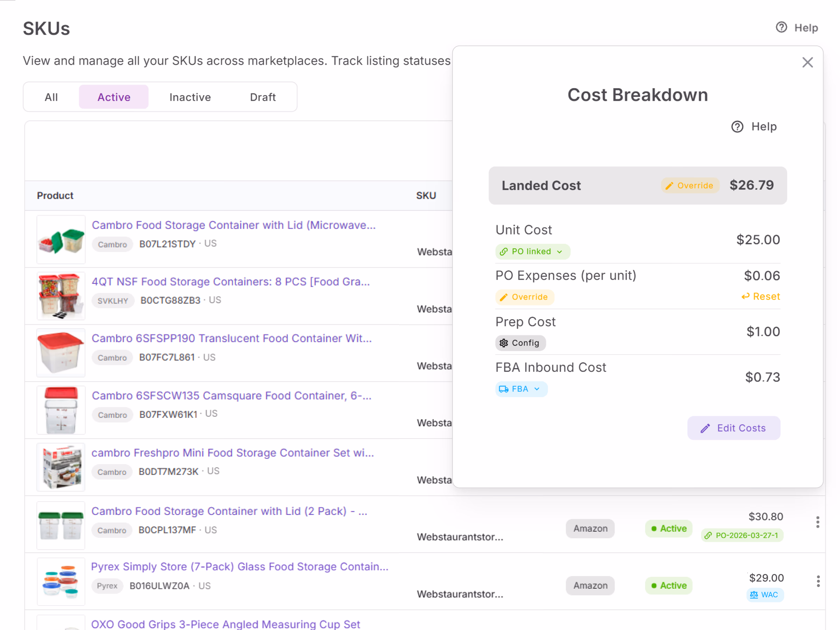Close the Cost Breakdown panel
Viewport: 840px width, 630px height.
[x=807, y=62]
